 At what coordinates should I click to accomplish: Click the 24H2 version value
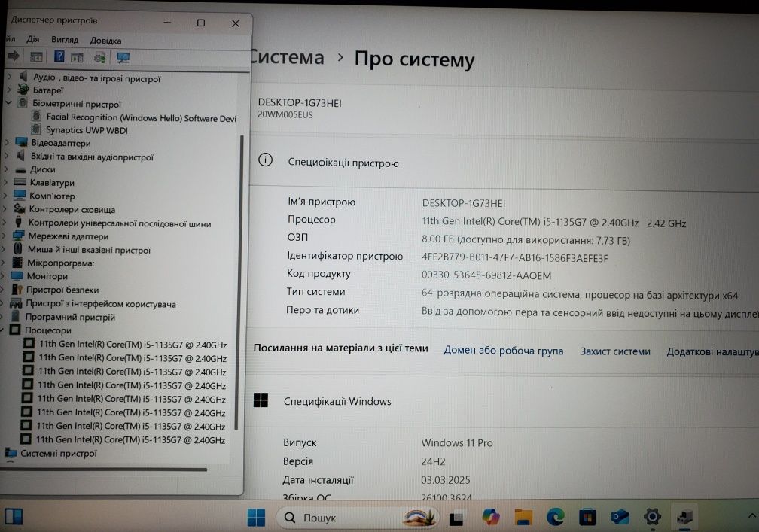click(433, 461)
